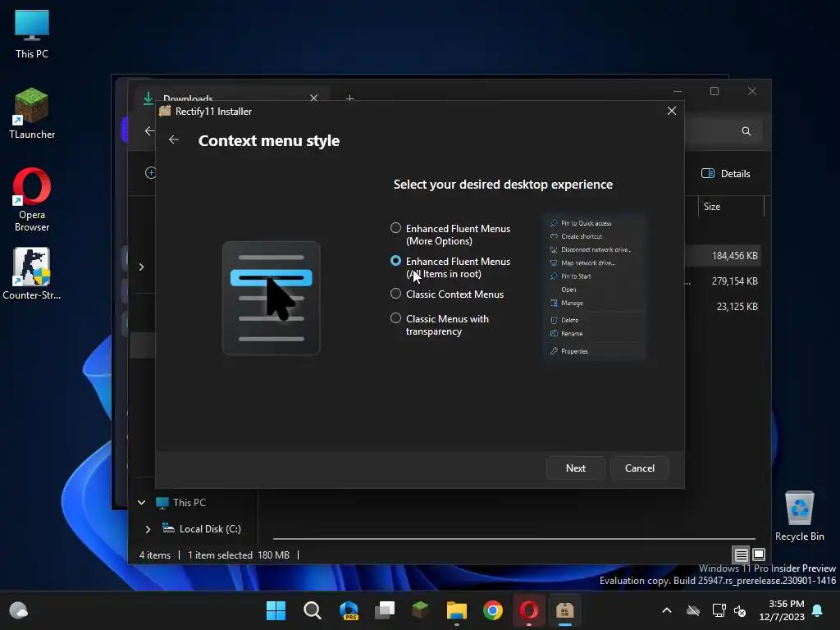Open clock showing 3:56 PM
The width and height of the screenshot is (840, 630).
click(782, 610)
